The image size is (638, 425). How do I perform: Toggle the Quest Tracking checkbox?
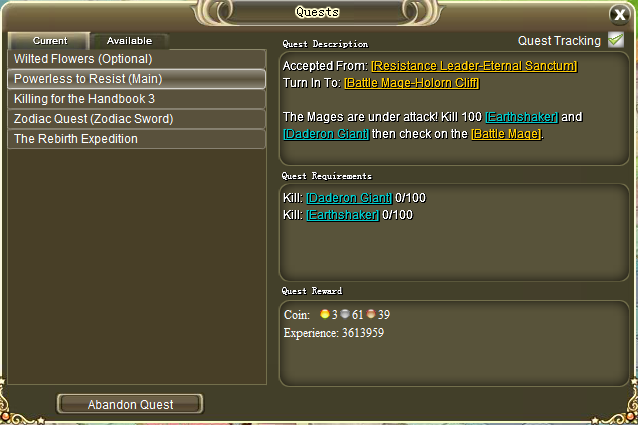coord(616,40)
